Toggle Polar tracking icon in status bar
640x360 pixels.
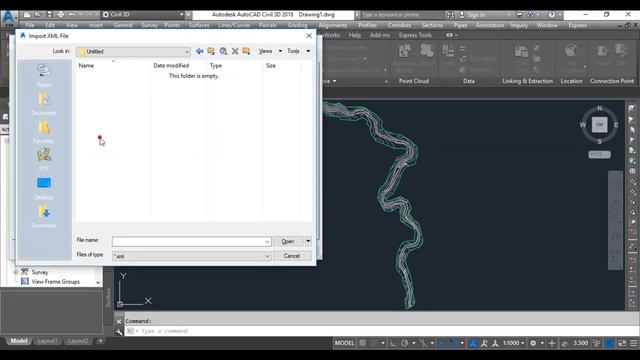coord(405,343)
